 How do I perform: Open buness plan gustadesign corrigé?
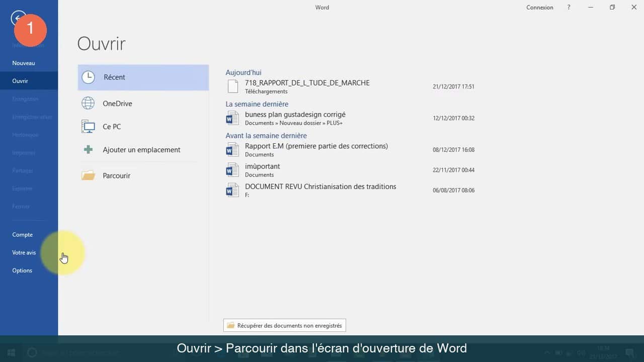click(350, 118)
